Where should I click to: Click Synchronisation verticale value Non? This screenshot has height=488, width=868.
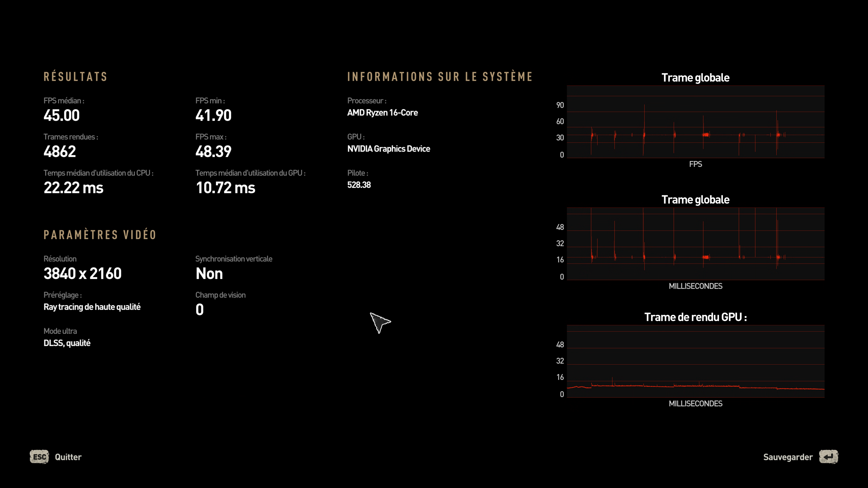[209, 273]
